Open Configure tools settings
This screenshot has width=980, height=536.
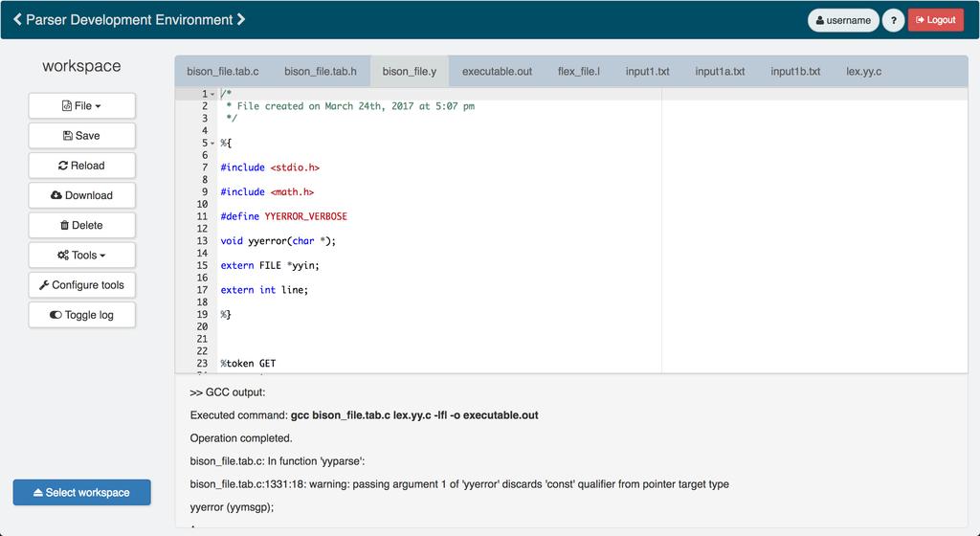(x=82, y=285)
